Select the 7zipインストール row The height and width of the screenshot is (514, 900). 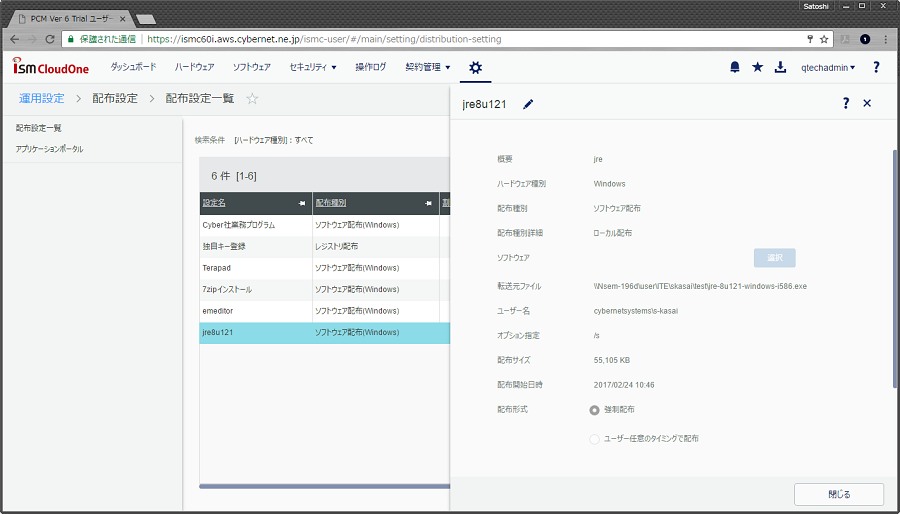[x=325, y=290]
